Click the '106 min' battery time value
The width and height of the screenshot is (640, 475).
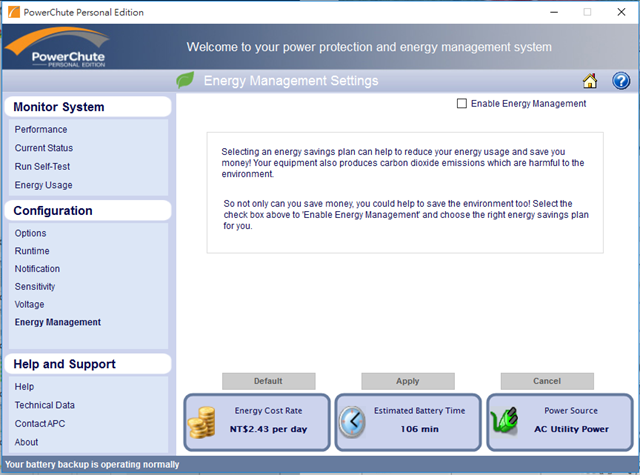(x=420, y=429)
